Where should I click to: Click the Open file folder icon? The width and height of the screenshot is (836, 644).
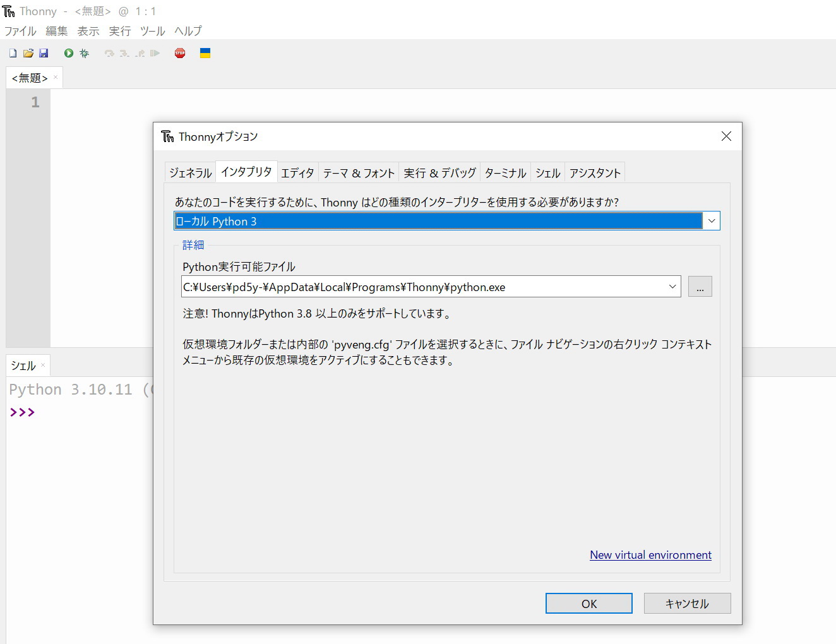[x=28, y=53]
